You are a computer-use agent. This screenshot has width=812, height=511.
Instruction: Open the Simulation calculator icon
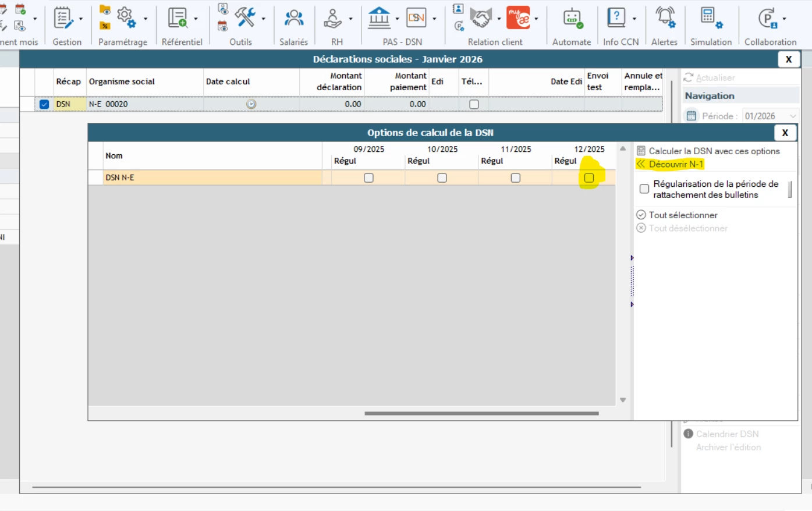pyautogui.click(x=710, y=17)
